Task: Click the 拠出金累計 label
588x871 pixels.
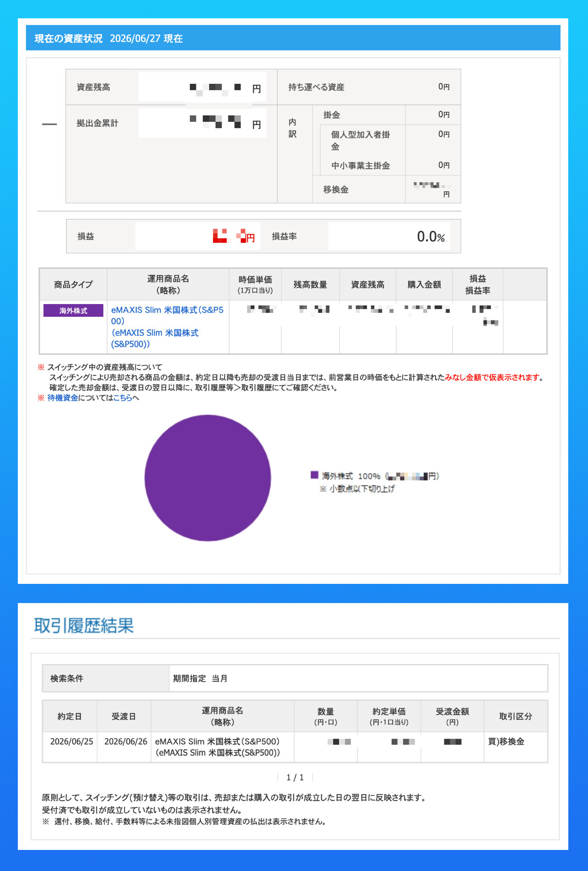Action: pyautogui.click(x=97, y=123)
